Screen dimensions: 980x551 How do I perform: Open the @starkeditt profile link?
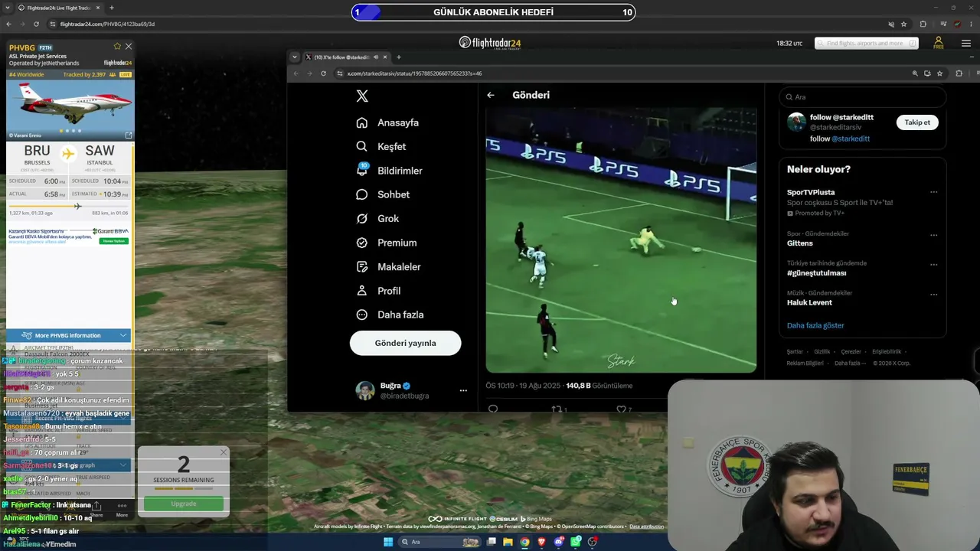(851, 139)
